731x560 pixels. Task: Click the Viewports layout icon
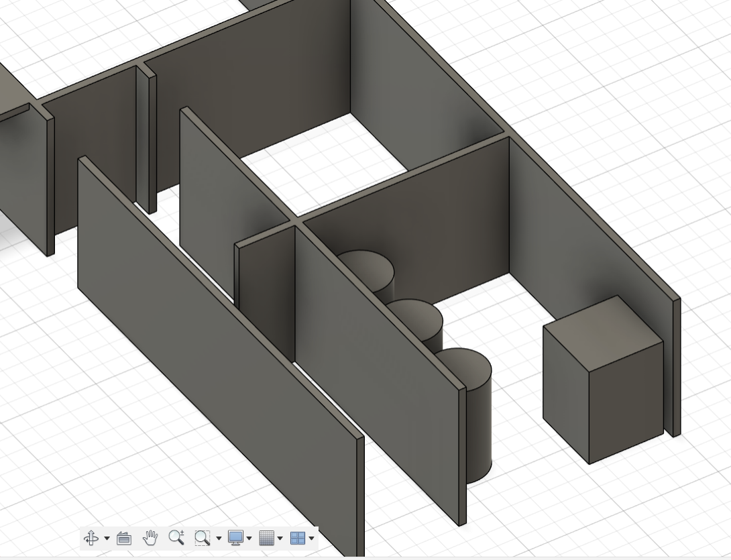coord(298,538)
